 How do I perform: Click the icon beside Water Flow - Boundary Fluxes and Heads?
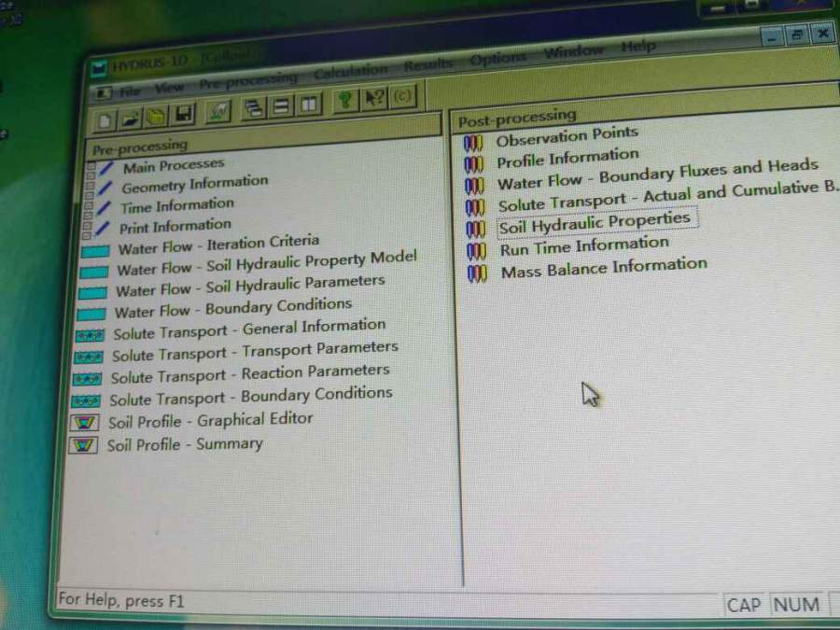[475, 186]
